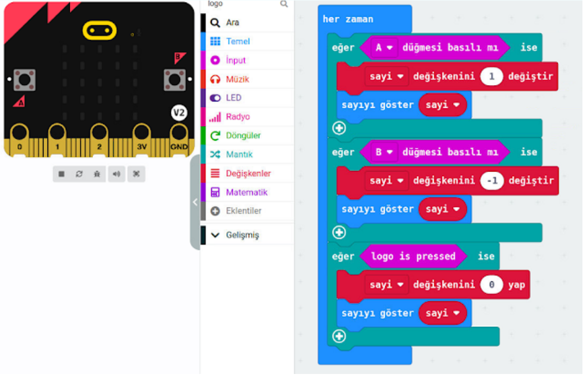588x377 pixels.
Task: Expand the Gelişmiş advanced categories
Action: tap(242, 235)
